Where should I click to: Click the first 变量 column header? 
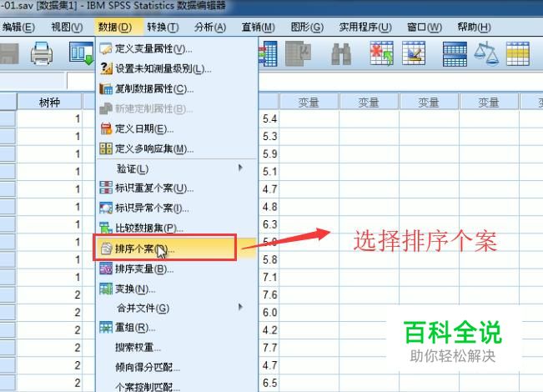tap(309, 102)
